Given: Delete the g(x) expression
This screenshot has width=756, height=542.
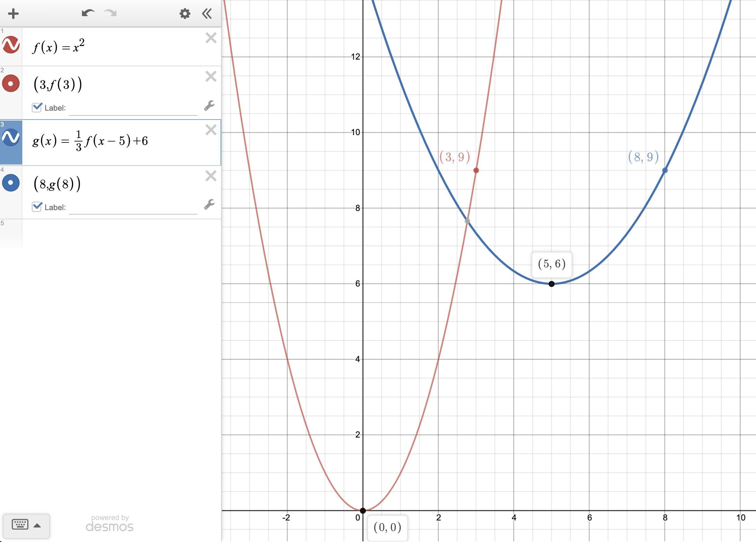Looking at the screenshot, I should pyautogui.click(x=211, y=130).
